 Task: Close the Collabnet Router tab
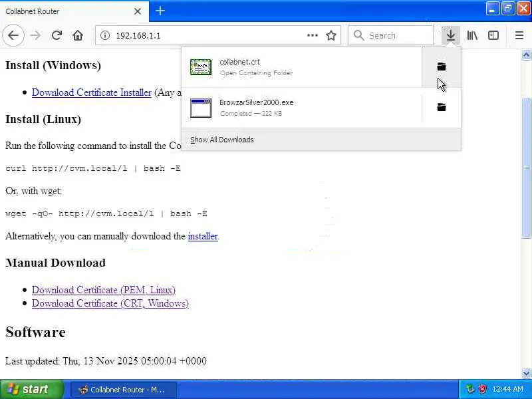[138, 11]
